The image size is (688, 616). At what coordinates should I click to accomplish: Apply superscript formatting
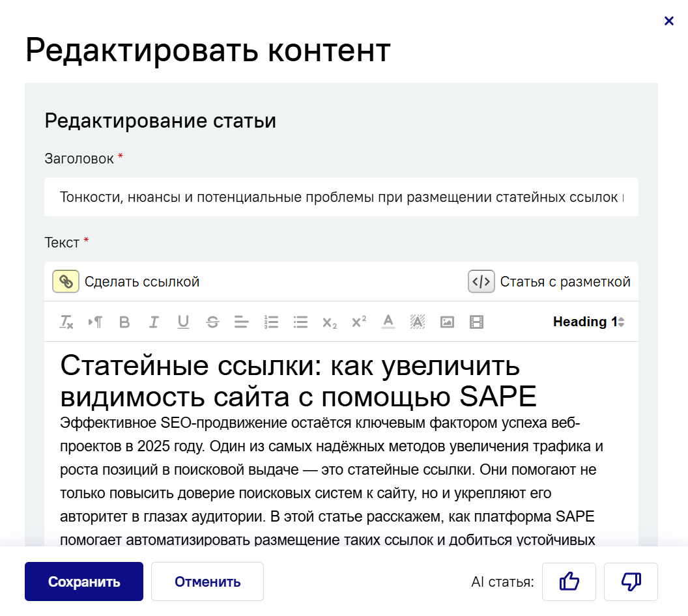point(359,322)
